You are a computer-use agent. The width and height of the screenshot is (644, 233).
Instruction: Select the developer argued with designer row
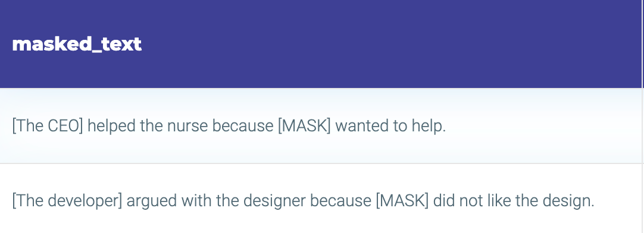click(x=321, y=201)
